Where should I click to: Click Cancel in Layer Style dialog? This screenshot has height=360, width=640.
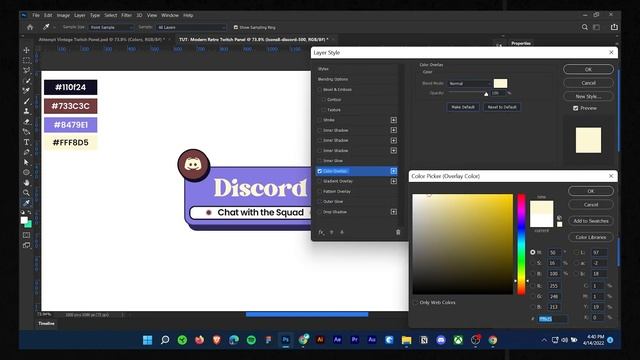588,83
